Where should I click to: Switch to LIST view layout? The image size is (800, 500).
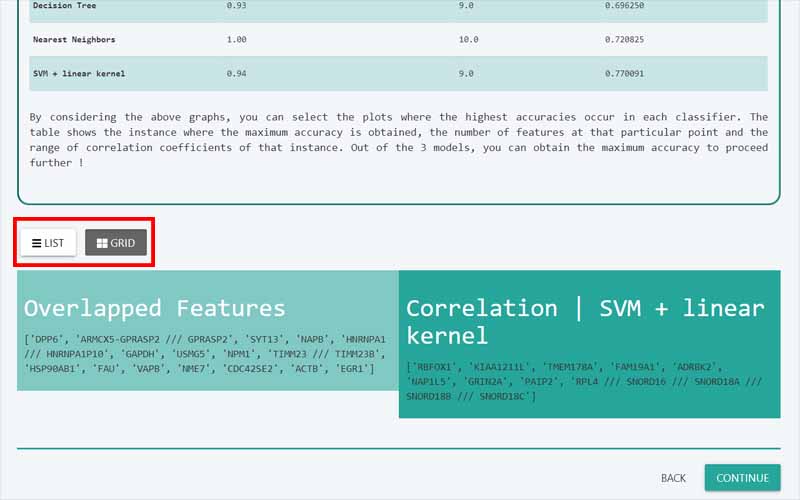(48, 243)
